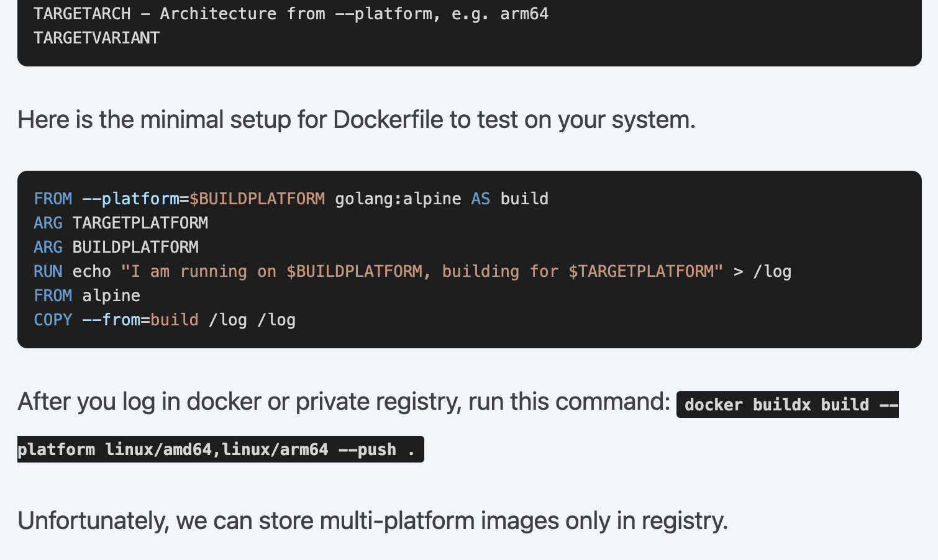Click the 'Unfortunately, we can store' sentence
Viewport: 938px width, 560px height.
coord(372,520)
